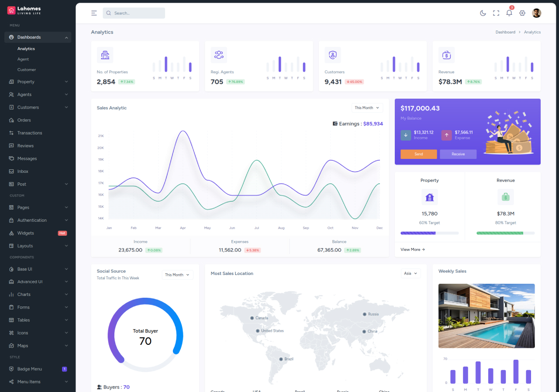The image size is (559, 392).
Task: Click the Revenue 80% target progress bar
Action: tap(506, 233)
